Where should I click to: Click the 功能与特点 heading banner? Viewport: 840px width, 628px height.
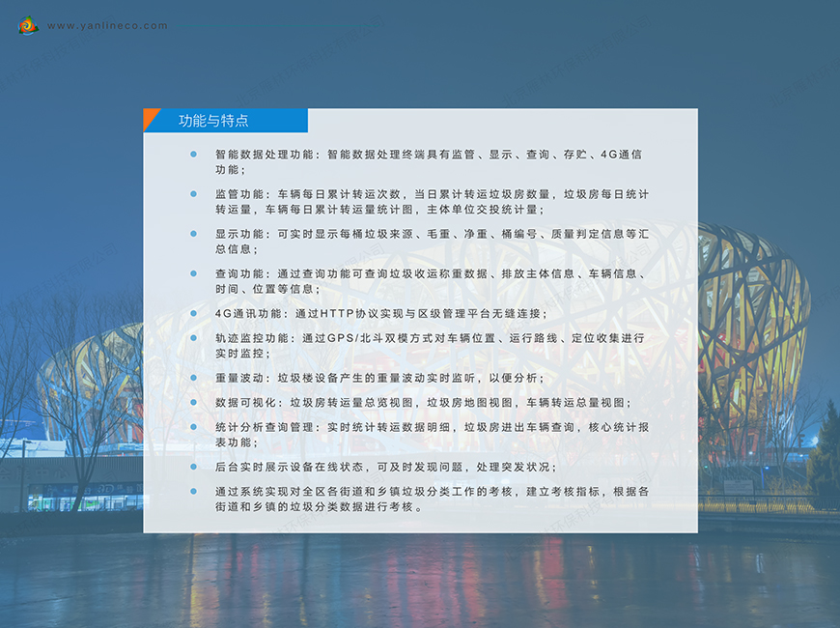click(x=226, y=121)
